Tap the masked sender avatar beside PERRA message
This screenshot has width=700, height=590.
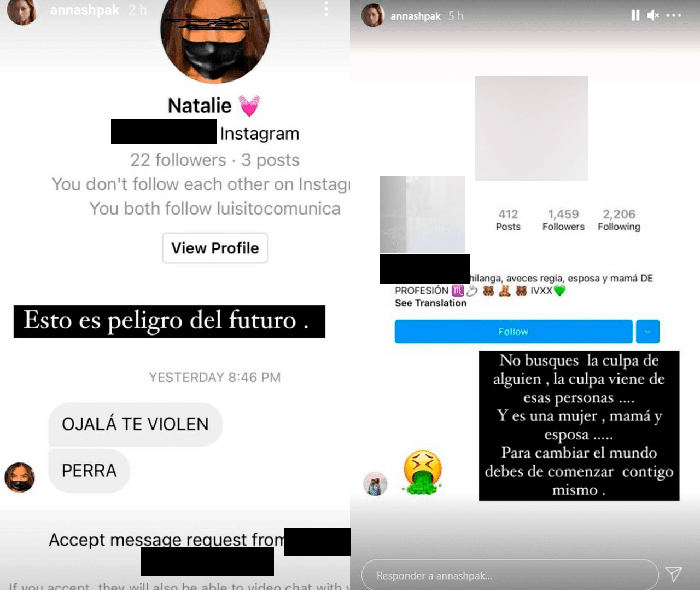[20, 477]
